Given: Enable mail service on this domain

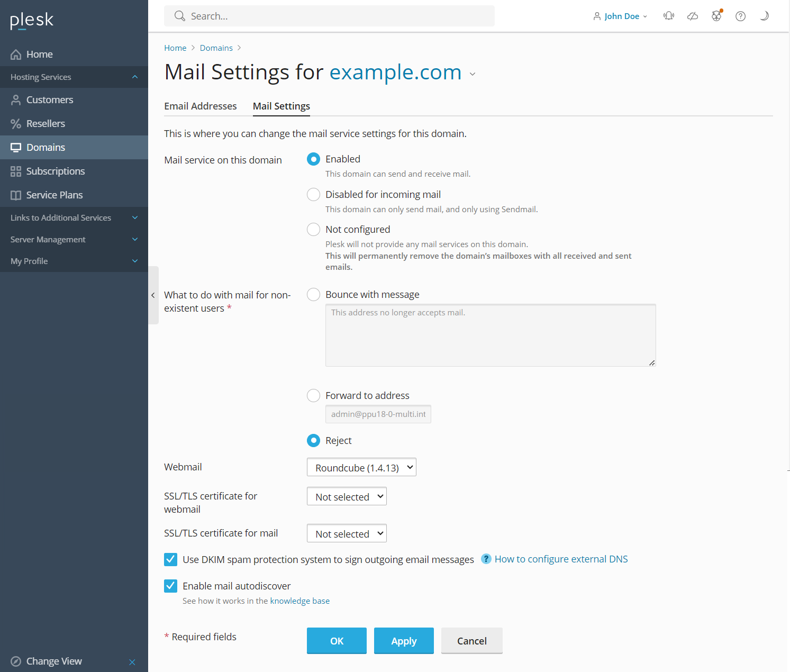Looking at the screenshot, I should coord(313,159).
